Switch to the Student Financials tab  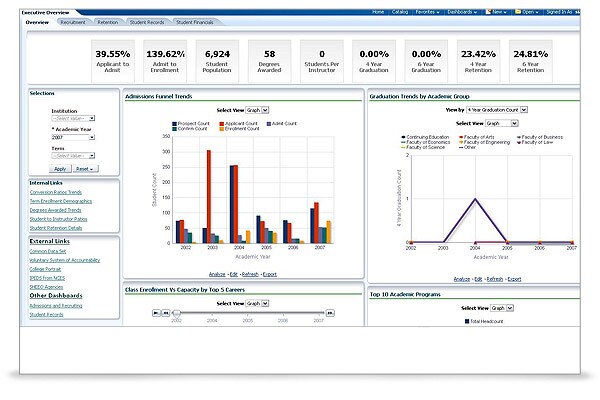coord(194,22)
